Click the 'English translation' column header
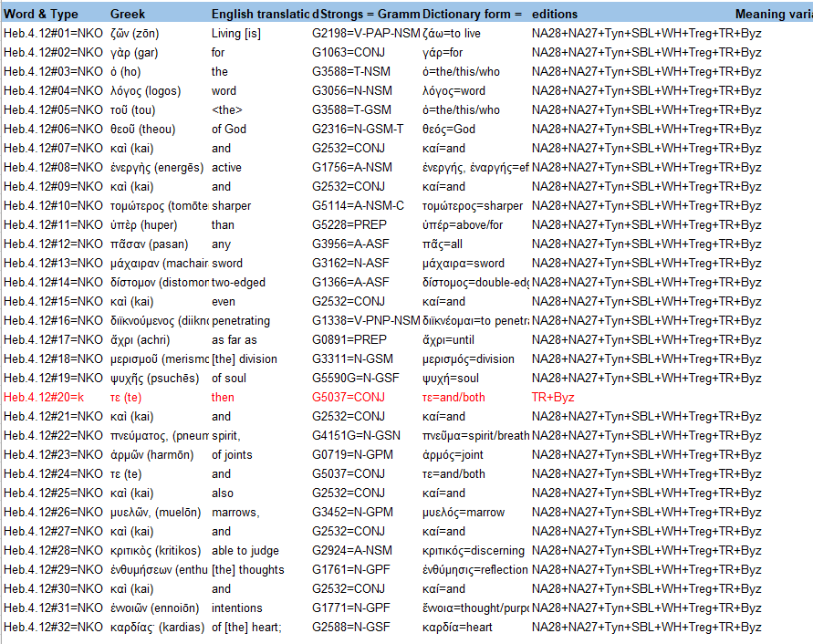This screenshot has height=644, width=813. (x=260, y=14)
